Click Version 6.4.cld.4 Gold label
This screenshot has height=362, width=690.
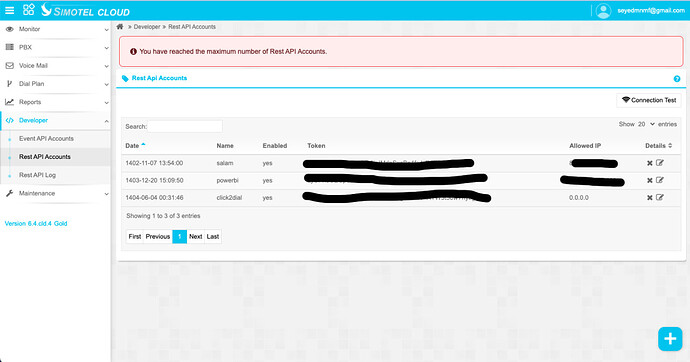(36, 223)
